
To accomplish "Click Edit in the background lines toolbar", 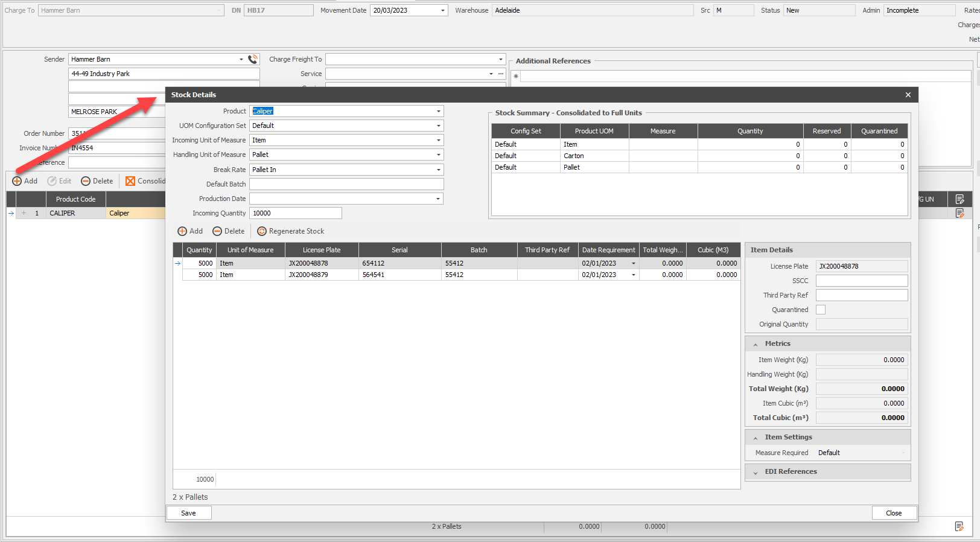I will pos(59,181).
